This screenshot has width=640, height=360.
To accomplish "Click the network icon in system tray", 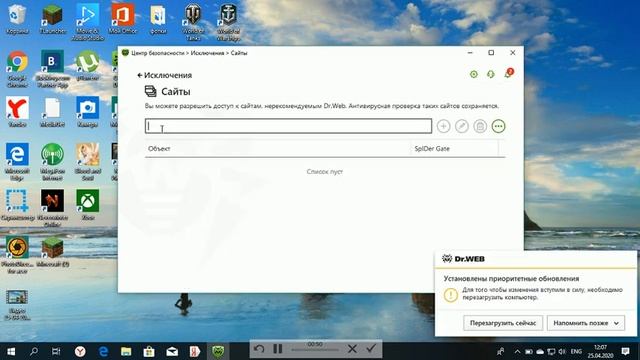I will (551, 351).
